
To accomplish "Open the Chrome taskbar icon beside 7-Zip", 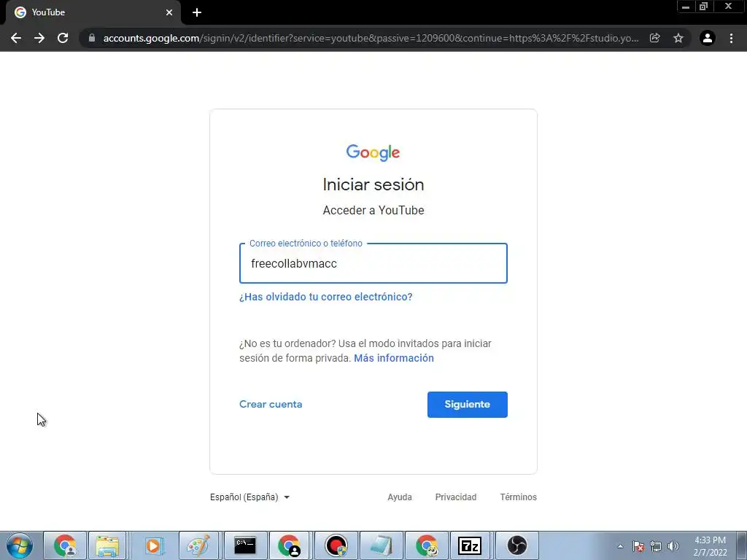I will tap(427, 545).
